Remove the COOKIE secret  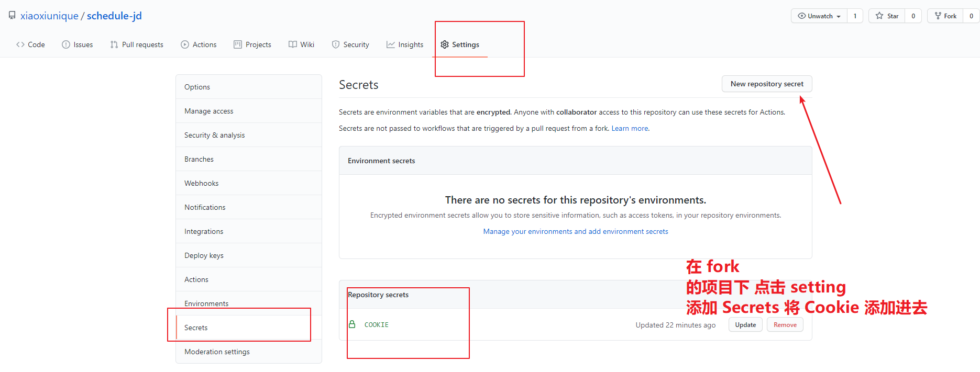click(785, 324)
